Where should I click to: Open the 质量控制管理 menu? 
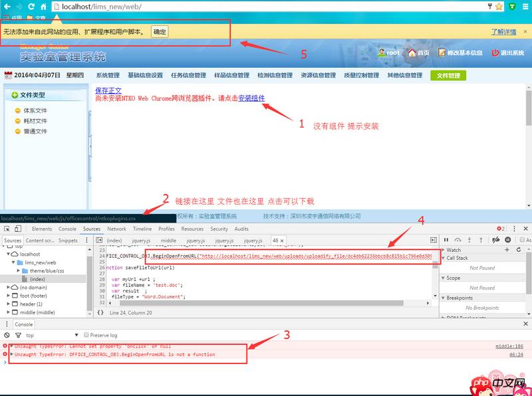pyautogui.click(x=361, y=75)
